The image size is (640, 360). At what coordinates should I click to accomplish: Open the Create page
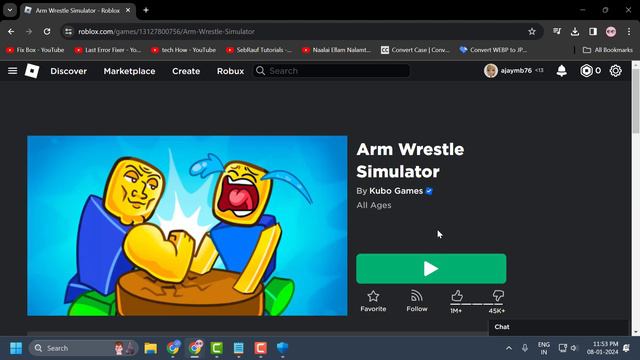(x=186, y=71)
